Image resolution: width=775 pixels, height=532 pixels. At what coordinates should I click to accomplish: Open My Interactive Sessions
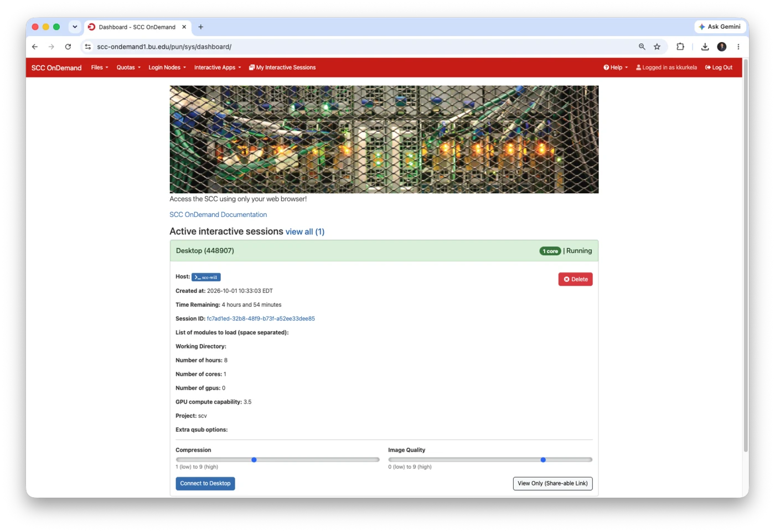click(282, 68)
